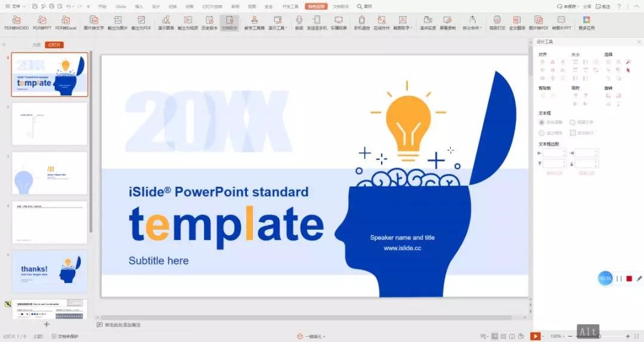Click the PDF转Excel converter icon
Screen dimensions: 644x342
(x=66, y=20)
